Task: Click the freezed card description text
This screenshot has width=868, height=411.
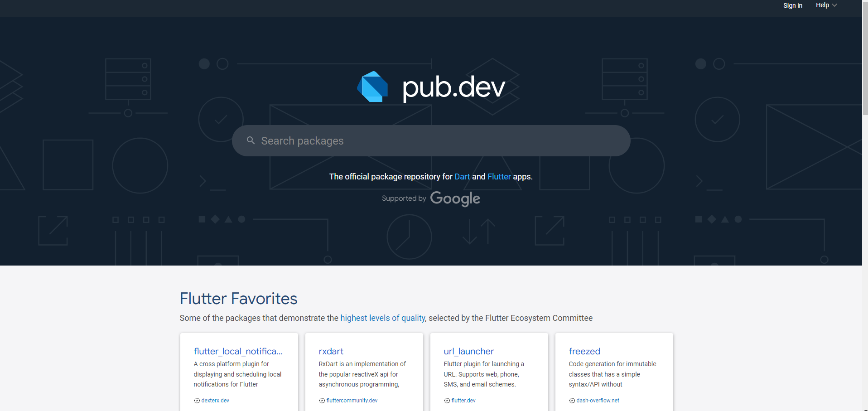Action: pos(612,374)
